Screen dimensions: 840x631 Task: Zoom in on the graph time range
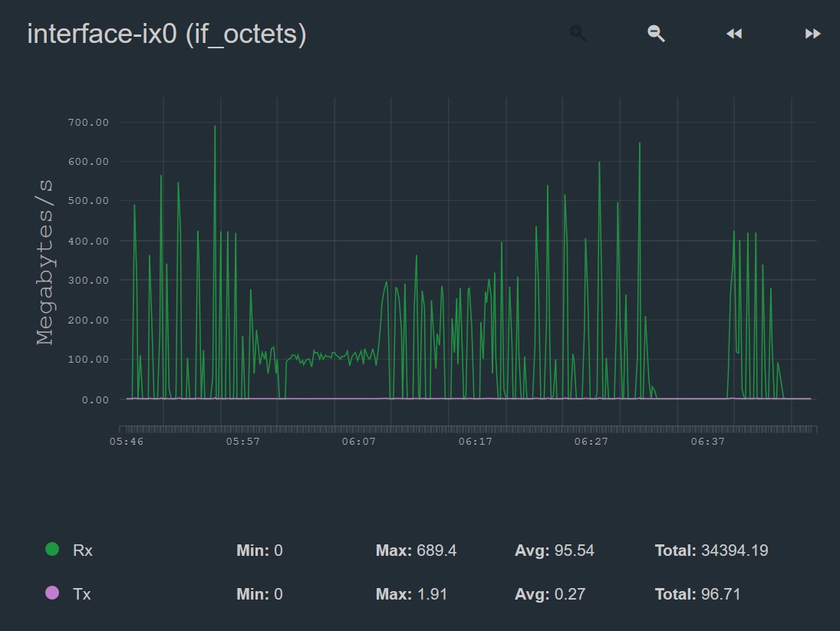[x=578, y=34]
